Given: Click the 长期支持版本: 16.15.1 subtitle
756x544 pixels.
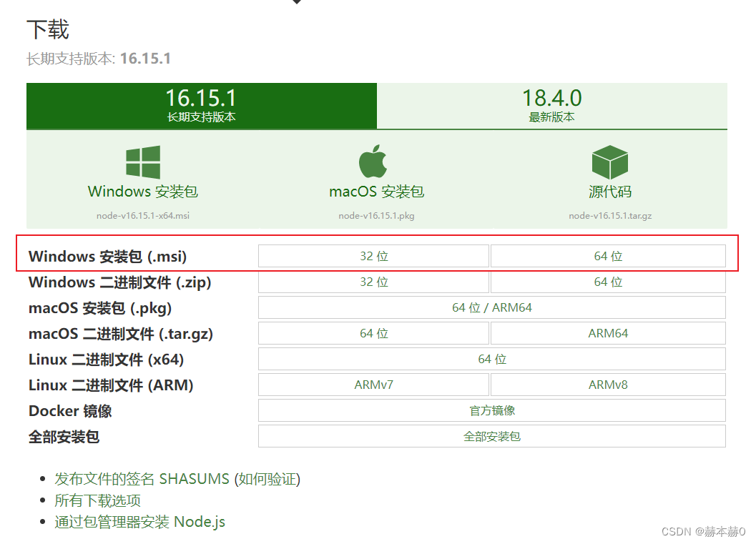Looking at the screenshot, I should tap(99, 59).
